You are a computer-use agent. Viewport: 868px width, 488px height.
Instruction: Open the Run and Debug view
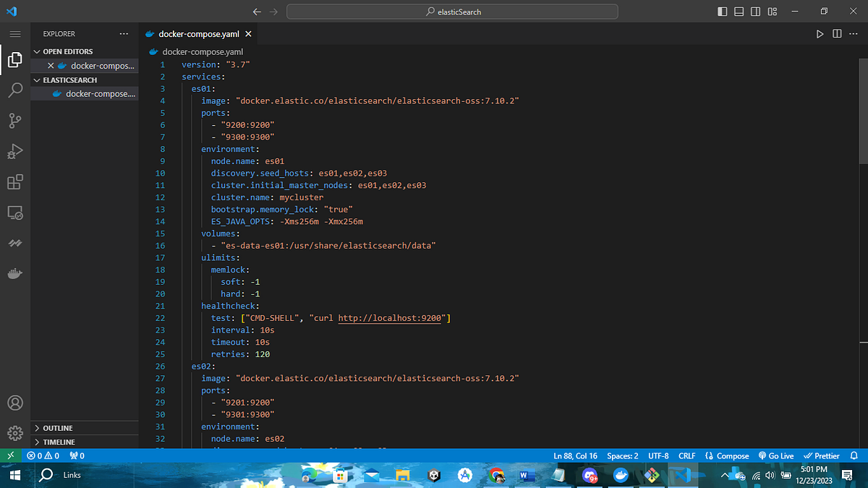pyautogui.click(x=14, y=151)
